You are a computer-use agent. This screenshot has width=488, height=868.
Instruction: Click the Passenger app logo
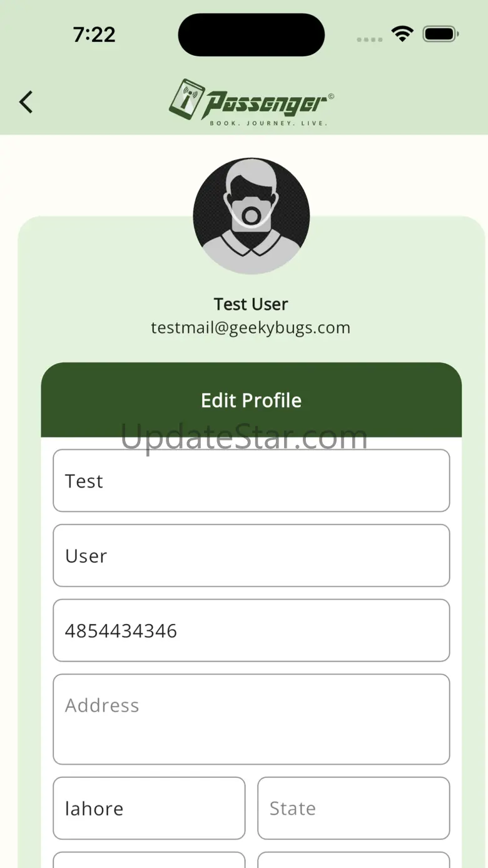point(251,103)
